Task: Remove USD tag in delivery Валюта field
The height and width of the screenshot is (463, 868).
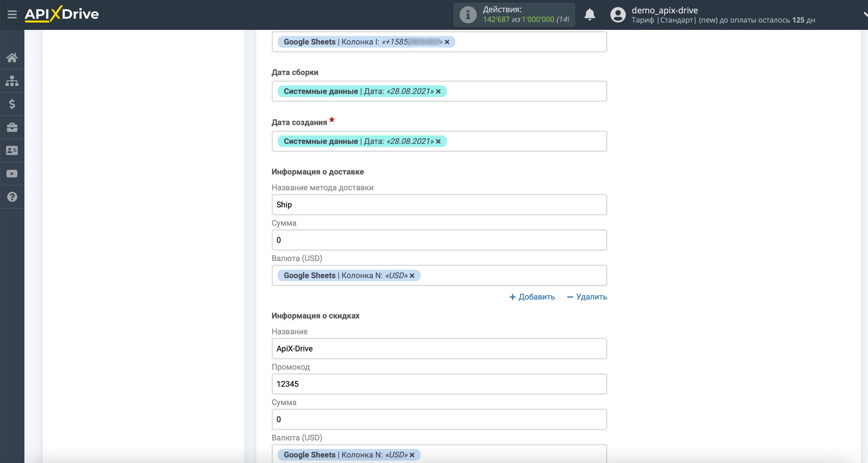Action: [412, 276]
